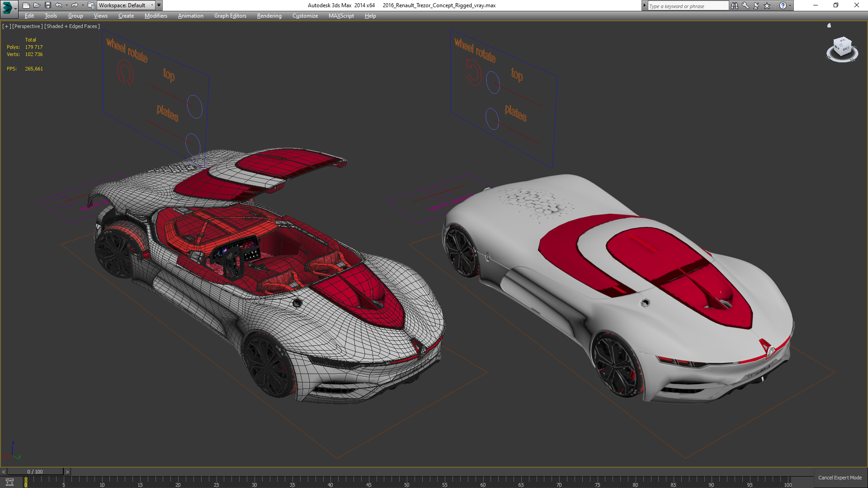Click the Project Folder icon
Image resolution: width=868 pixels, height=488 pixels.
(x=91, y=5)
